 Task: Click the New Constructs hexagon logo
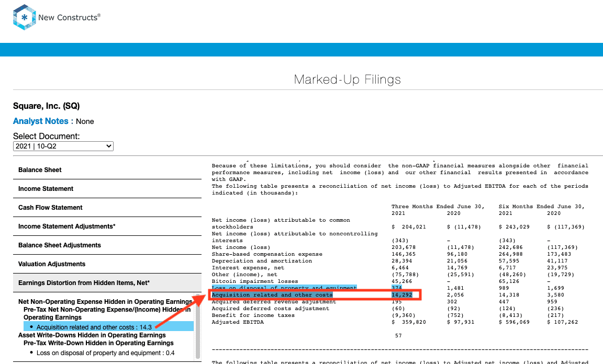click(x=24, y=17)
